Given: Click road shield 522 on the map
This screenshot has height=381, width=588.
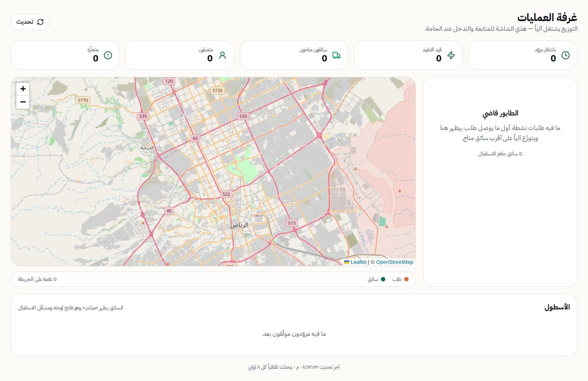Looking at the screenshot, I should [x=226, y=194].
